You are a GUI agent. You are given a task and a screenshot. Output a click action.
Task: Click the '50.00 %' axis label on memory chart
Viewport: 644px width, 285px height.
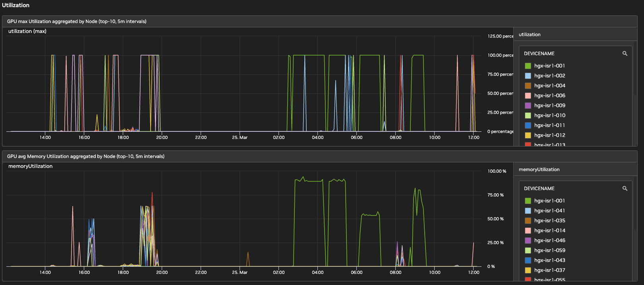[495, 219]
